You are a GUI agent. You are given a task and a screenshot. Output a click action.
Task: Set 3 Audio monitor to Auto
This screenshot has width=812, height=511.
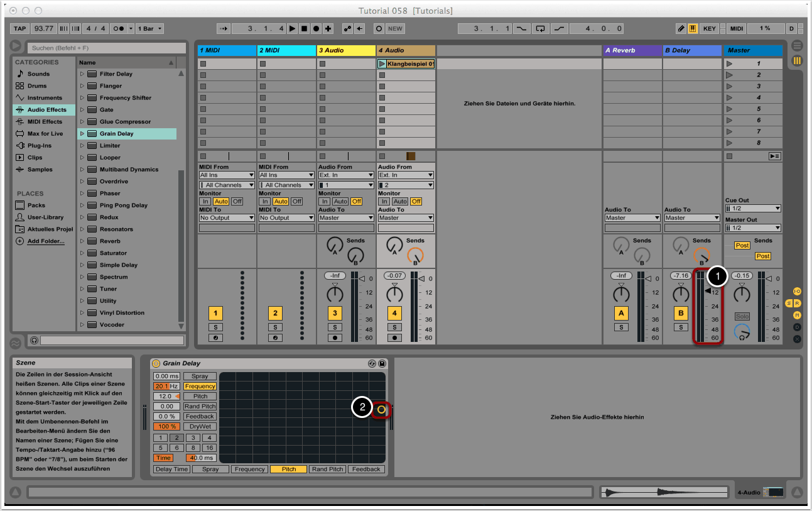340,202
